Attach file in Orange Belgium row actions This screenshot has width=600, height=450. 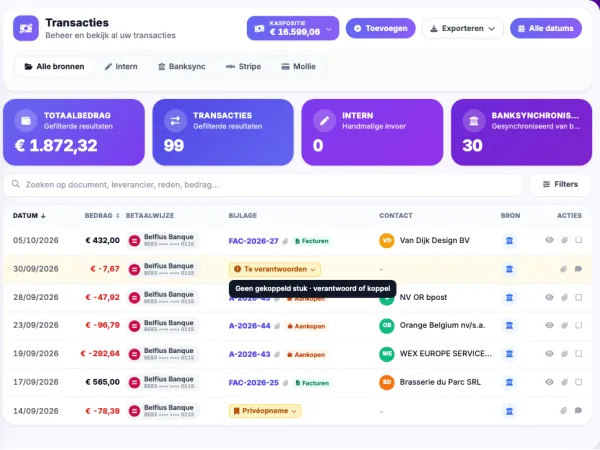point(564,326)
